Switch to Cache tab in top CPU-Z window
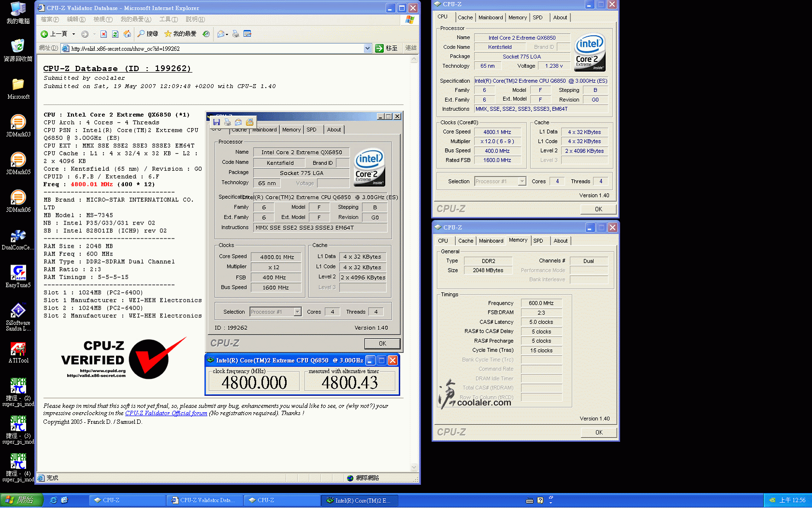The image size is (812, 508). point(465,17)
